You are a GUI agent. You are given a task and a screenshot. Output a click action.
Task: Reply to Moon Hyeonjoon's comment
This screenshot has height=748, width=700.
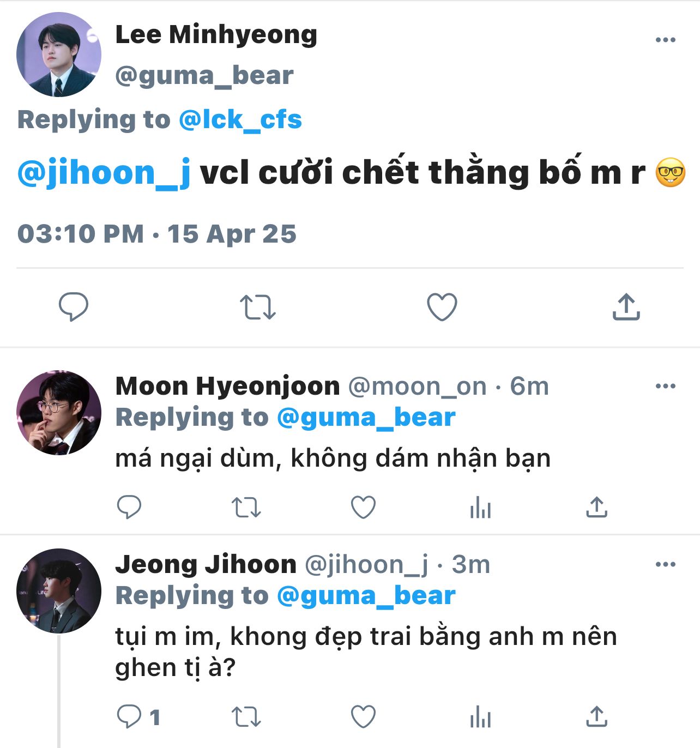129,507
